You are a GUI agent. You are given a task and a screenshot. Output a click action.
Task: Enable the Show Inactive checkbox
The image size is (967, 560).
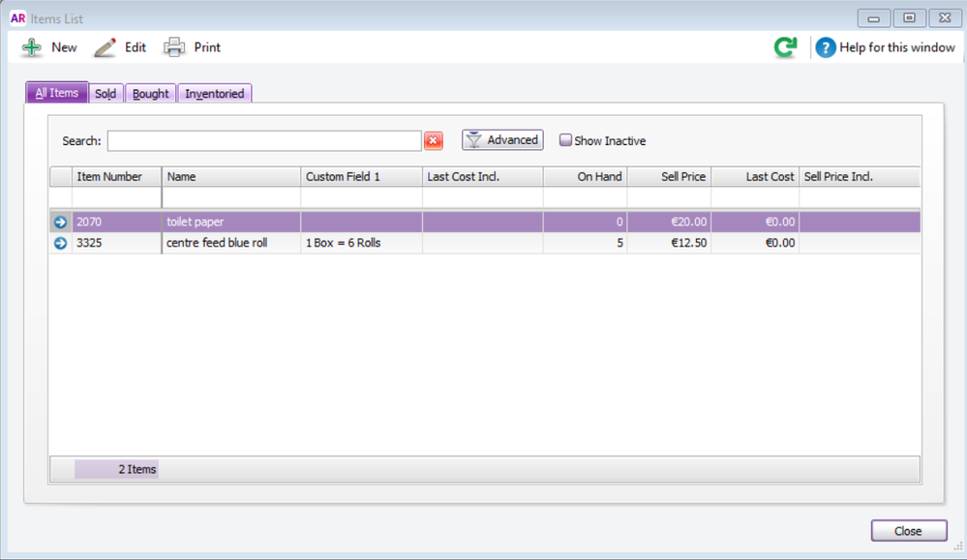tap(566, 140)
